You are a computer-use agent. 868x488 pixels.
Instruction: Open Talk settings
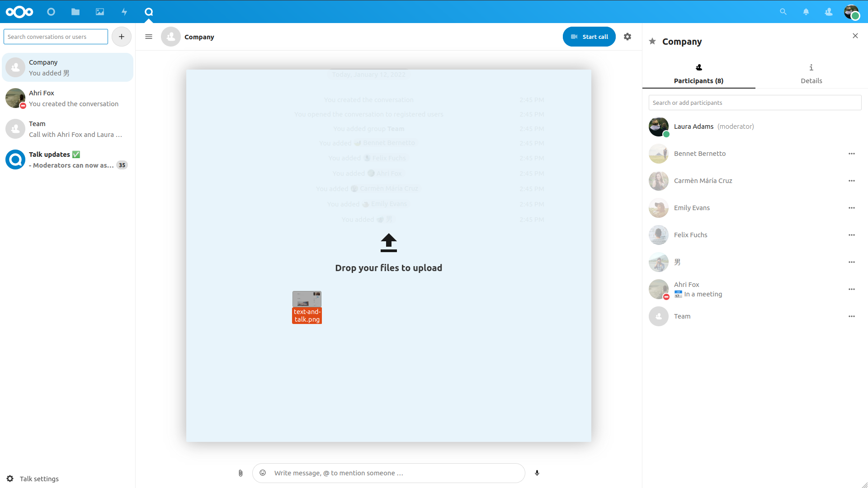[x=33, y=479]
